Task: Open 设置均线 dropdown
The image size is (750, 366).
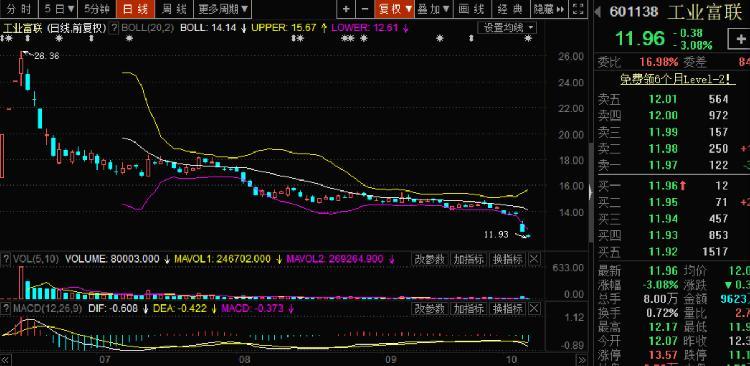Action: tap(507, 28)
